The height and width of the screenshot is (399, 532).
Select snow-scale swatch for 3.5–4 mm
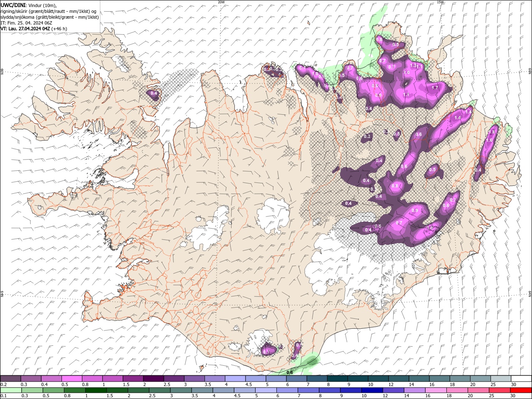pos(214,379)
